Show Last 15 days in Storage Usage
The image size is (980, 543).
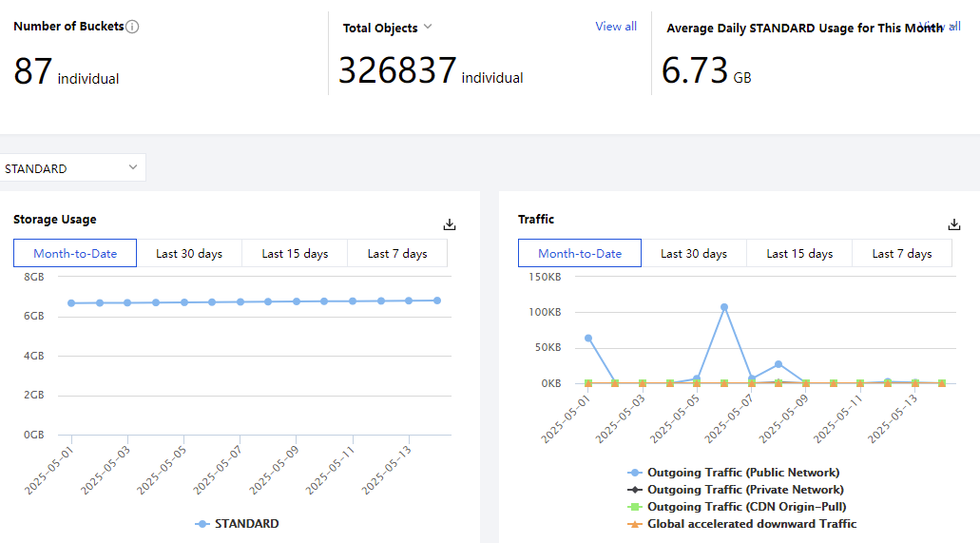pos(295,254)
